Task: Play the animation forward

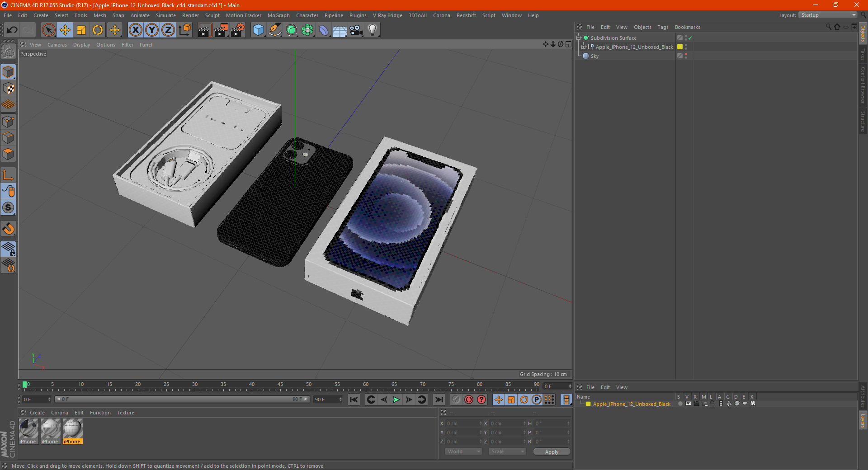Action: (396, 399)
